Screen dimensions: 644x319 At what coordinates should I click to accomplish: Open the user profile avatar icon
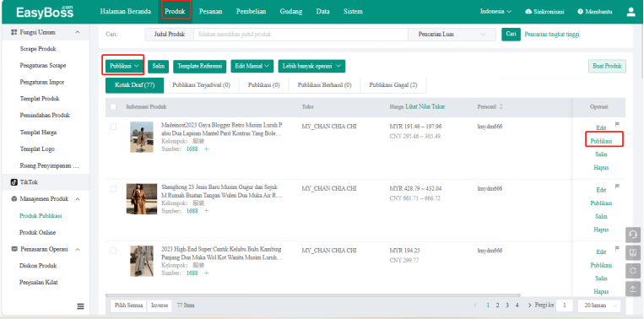pos(631,12)
